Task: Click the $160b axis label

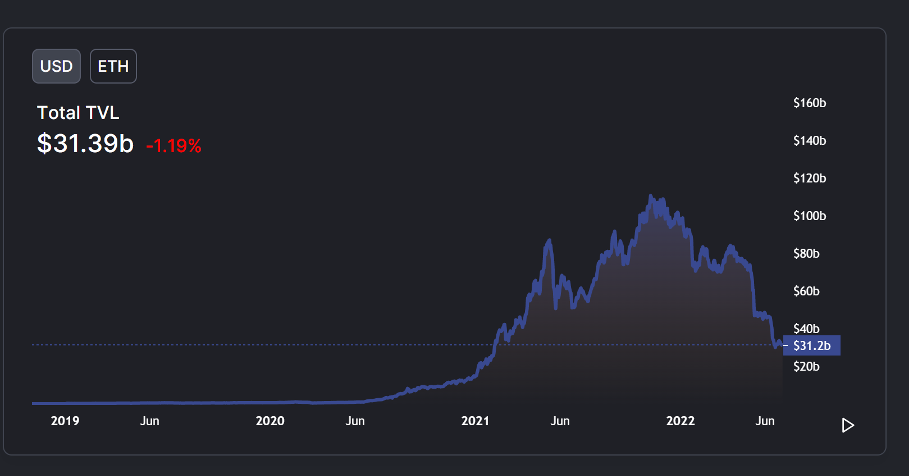Action: [810, 103]
